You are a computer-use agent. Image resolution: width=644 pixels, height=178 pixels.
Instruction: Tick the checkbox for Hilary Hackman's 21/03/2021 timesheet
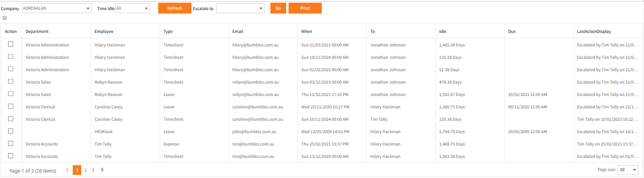(11, 44)
